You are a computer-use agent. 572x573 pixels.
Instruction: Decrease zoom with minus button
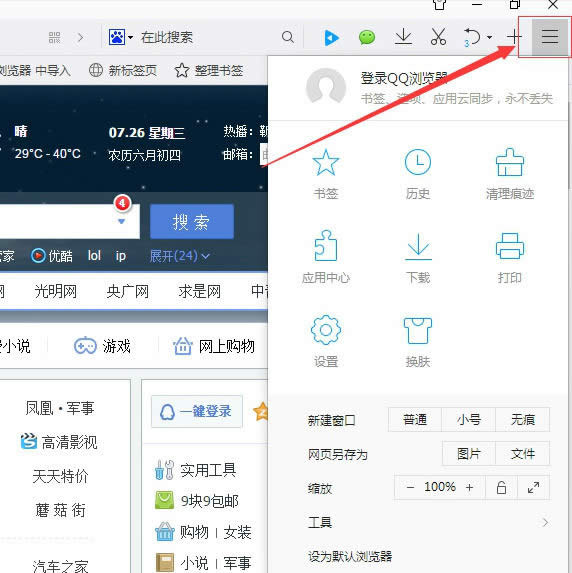tap(410, 487)
